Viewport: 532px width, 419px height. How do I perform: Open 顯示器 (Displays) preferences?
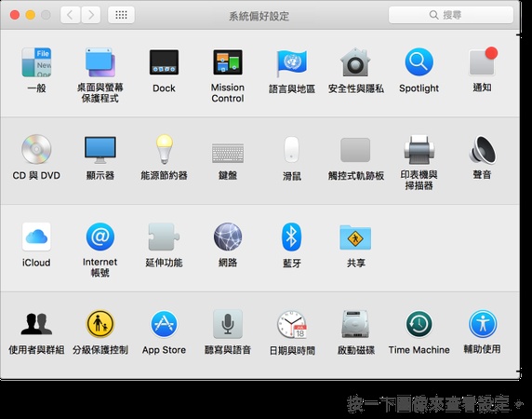tap(100, 150)
